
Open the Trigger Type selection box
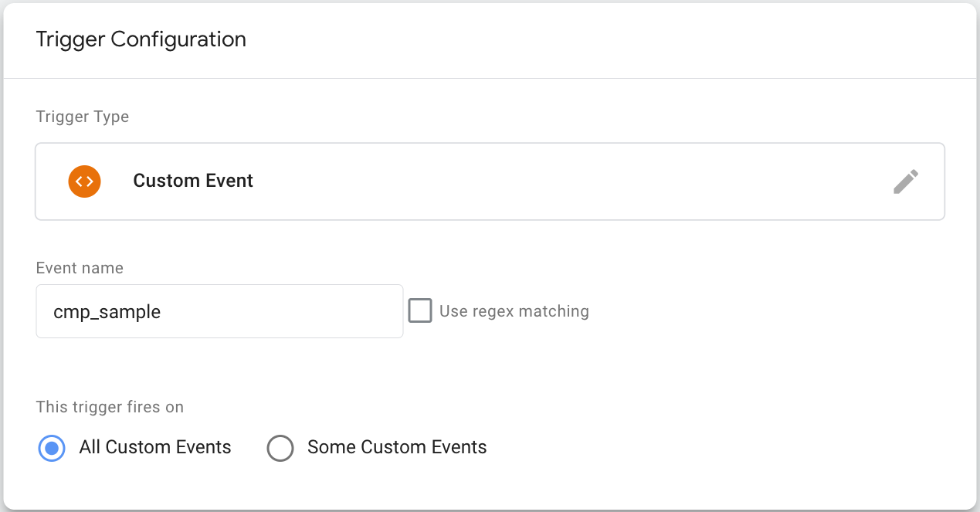(490, 181)
